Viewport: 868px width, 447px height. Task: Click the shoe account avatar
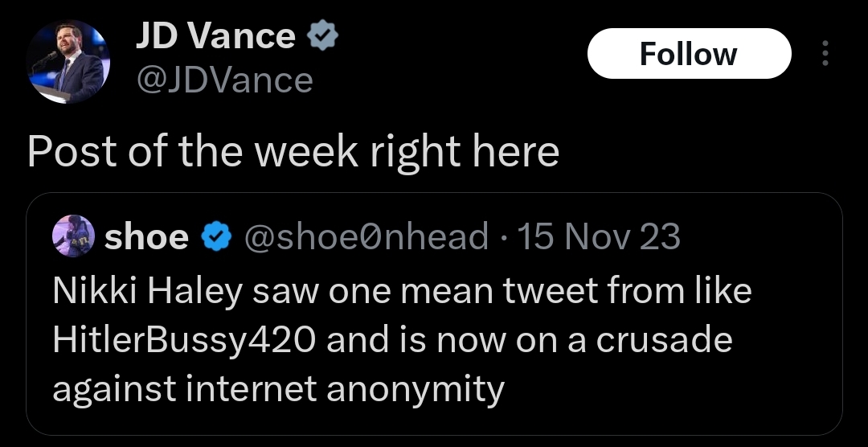pos(72,236)
